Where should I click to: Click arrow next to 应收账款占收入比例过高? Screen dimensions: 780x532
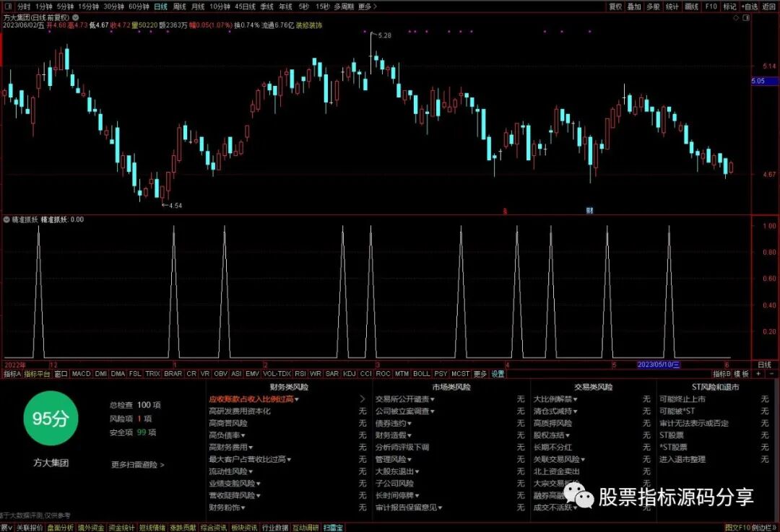pos(362,398)
